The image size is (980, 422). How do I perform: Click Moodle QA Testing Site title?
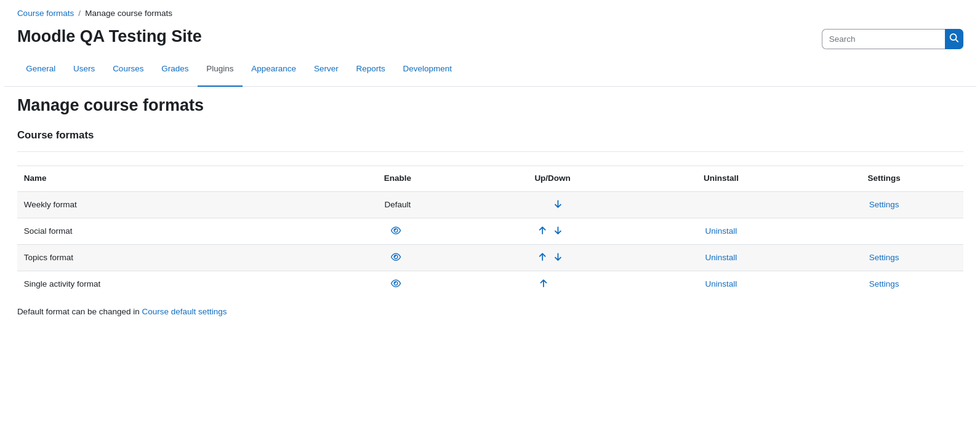tap(110, 36)
